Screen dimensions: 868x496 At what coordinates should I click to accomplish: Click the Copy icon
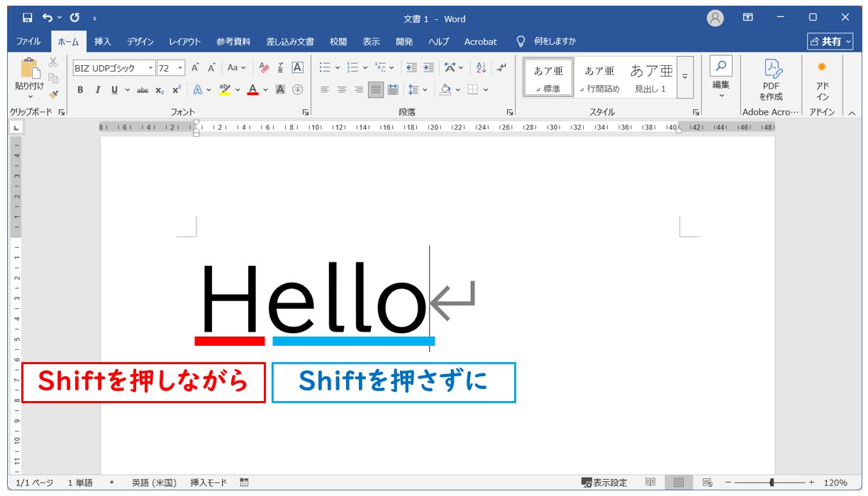pos(53,78)
